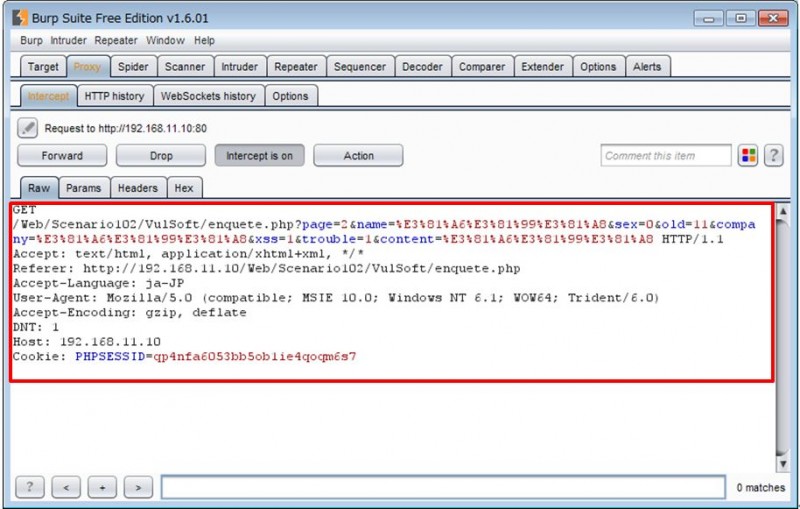Open the Repeater menu in menu bar
The height and width of the screenshot is (509, 800).
point(116,40)
